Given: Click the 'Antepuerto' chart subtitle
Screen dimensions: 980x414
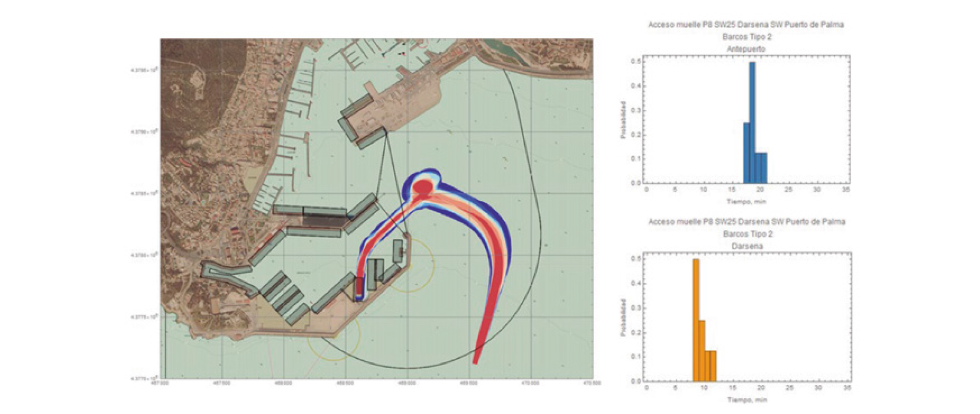Looking at the screenshot, I should coord(746,49).
